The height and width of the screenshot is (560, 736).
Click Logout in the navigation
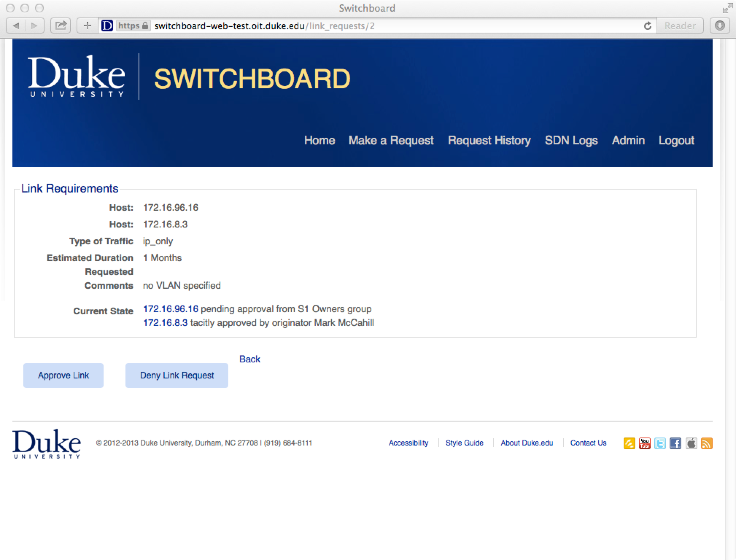coord(676,140)
